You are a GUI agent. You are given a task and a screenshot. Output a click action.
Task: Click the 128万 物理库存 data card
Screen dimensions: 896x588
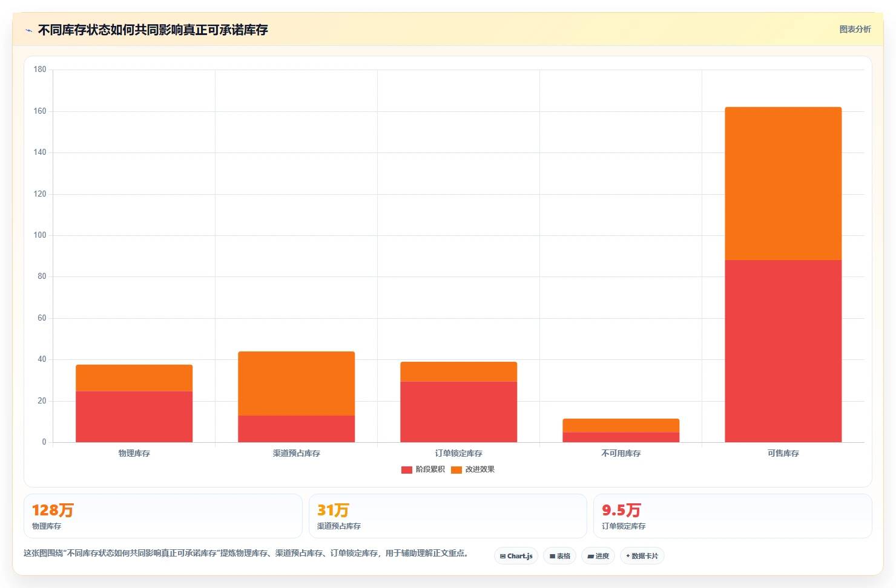coord(163,516)
